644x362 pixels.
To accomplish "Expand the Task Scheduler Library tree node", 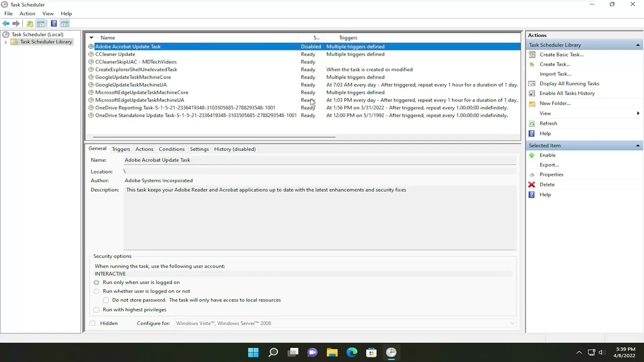I will [x=6, y=42].
